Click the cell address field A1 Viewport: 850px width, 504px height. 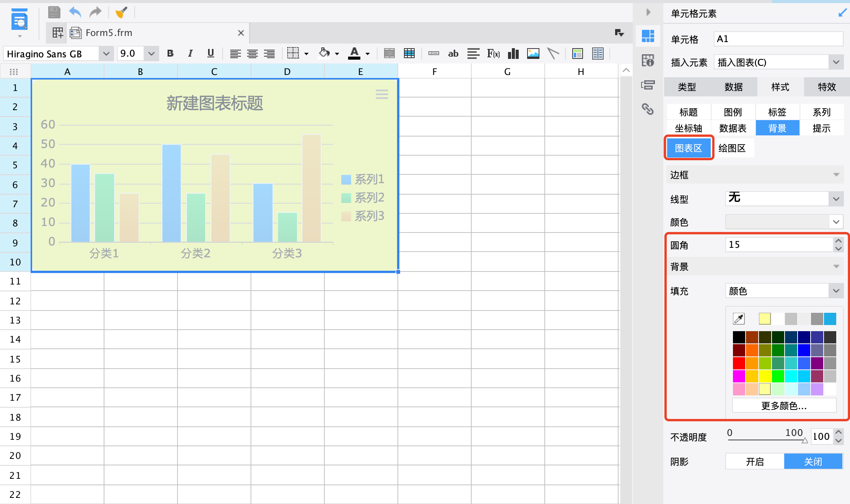[x=778, y=39]
